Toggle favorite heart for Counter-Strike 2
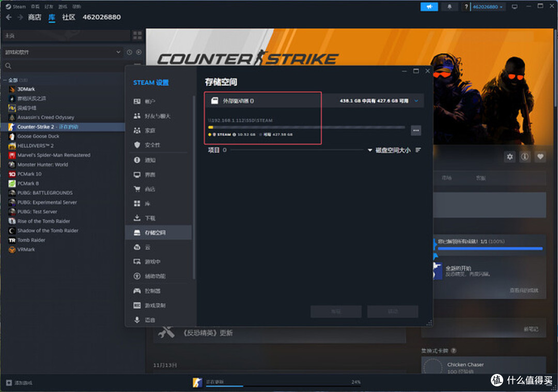The height and width of the screenshot is (392, 558). [x=540, y=156]
